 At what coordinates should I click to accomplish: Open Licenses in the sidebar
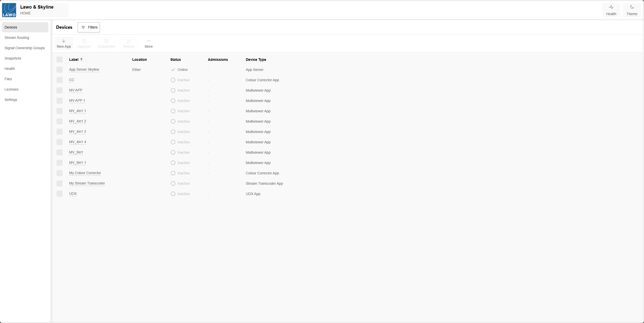tap(25, 89)
